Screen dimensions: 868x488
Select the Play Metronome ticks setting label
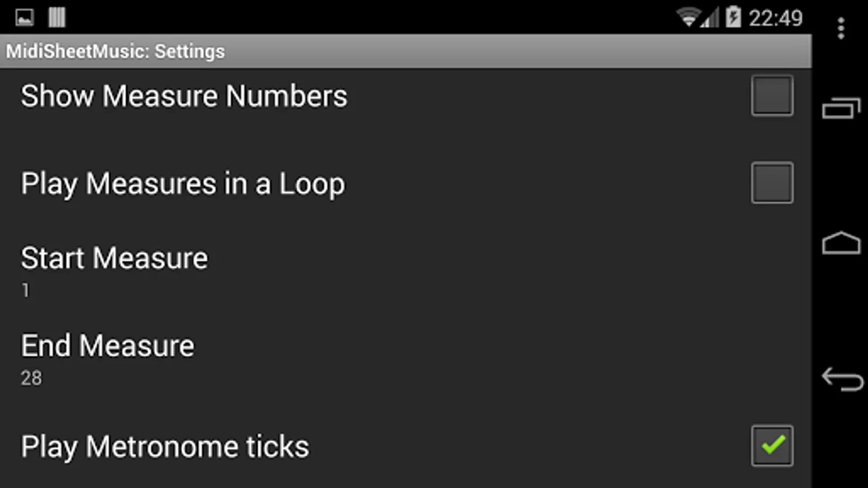tap(165, 447)
